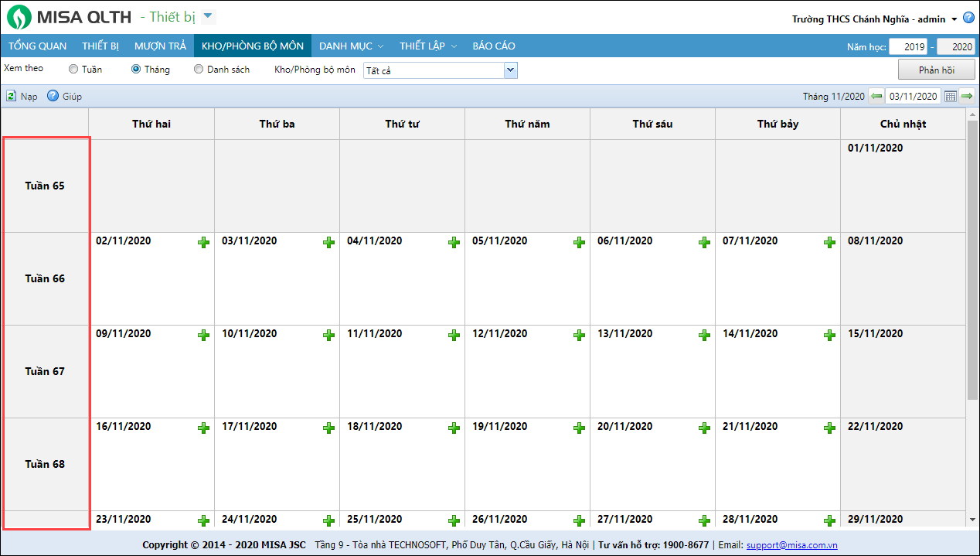Open the calendar date picker icon
The width and height of the screenshot is (980, 556).
tap(951, 96)
